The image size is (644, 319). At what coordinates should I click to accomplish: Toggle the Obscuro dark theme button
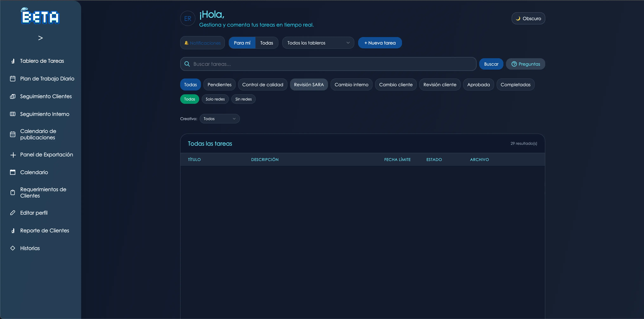528,19
